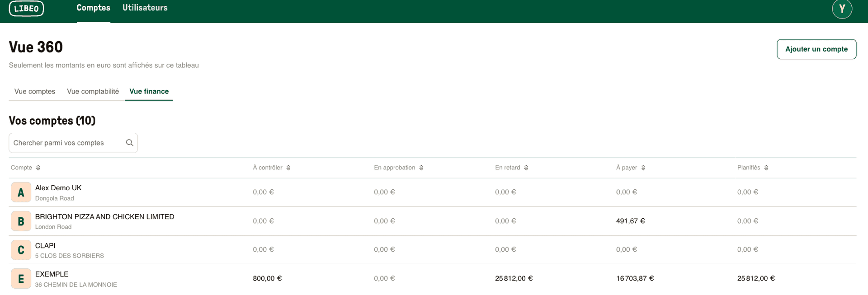Sort by Planifiés column arrows
Viewport: 868px width, 295px height.
coord(766,168)
